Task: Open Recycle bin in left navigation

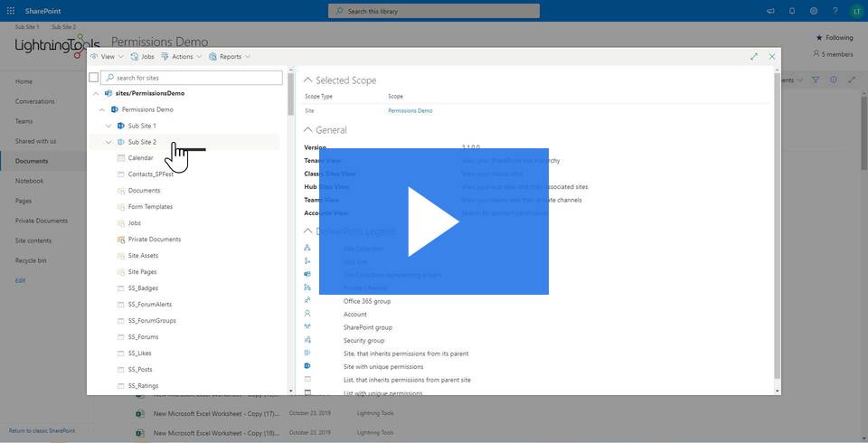Action: pos(31,260)
